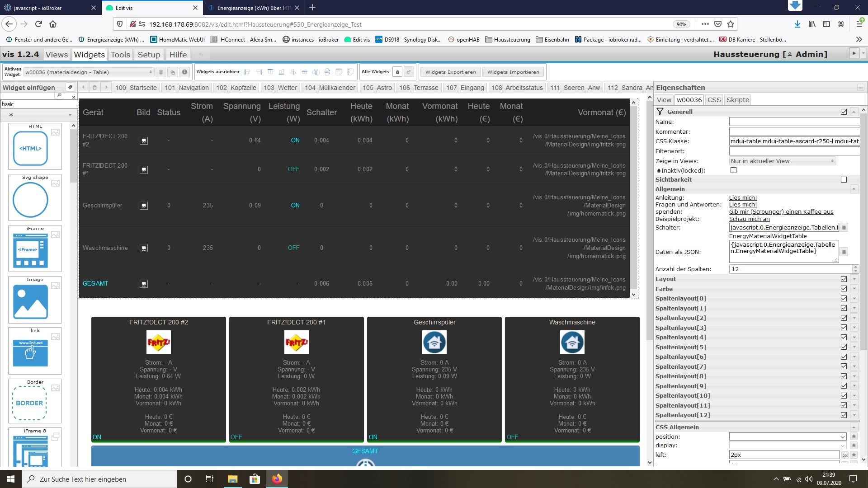Expand the Spaltenlayout[3] section arrow

pos(854,328)
